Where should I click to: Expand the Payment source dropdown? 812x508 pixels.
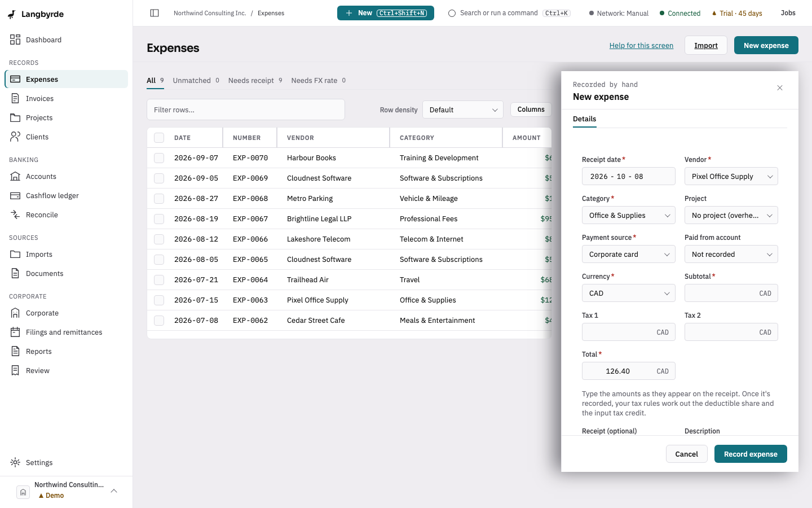point(629,254)
